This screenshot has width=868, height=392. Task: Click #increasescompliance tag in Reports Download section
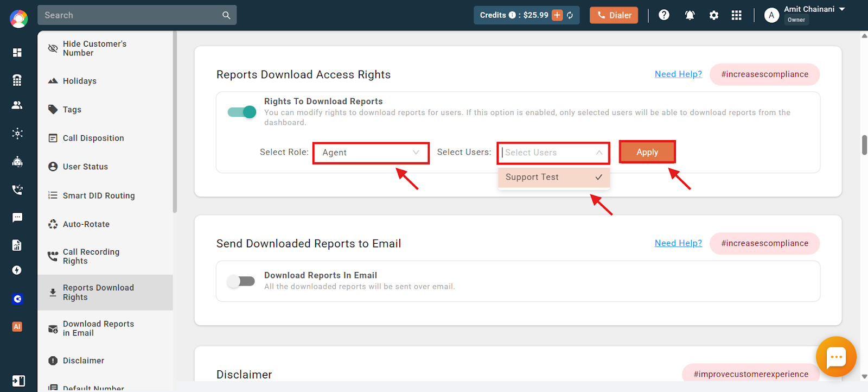764,74
